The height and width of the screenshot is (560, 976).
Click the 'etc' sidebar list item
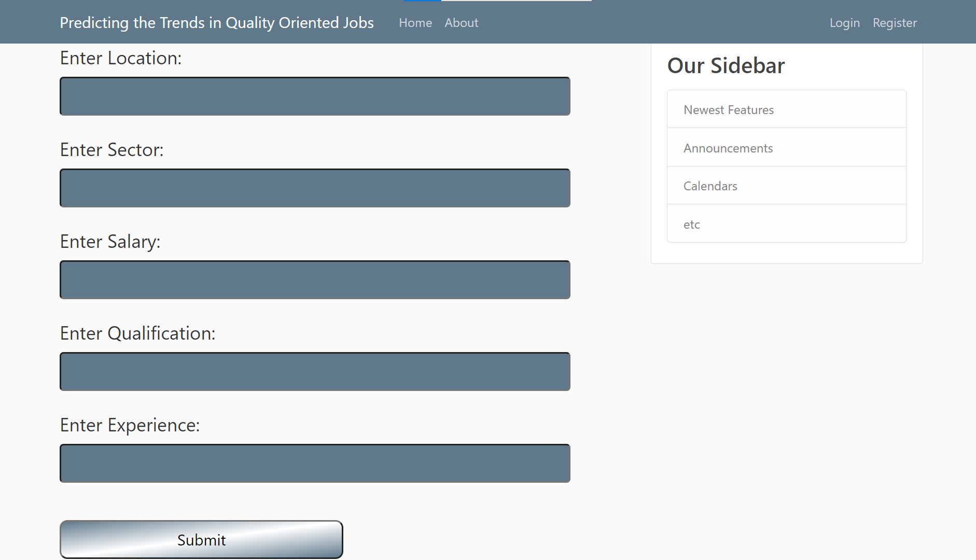pyautogui.click(x=691, y=225)
